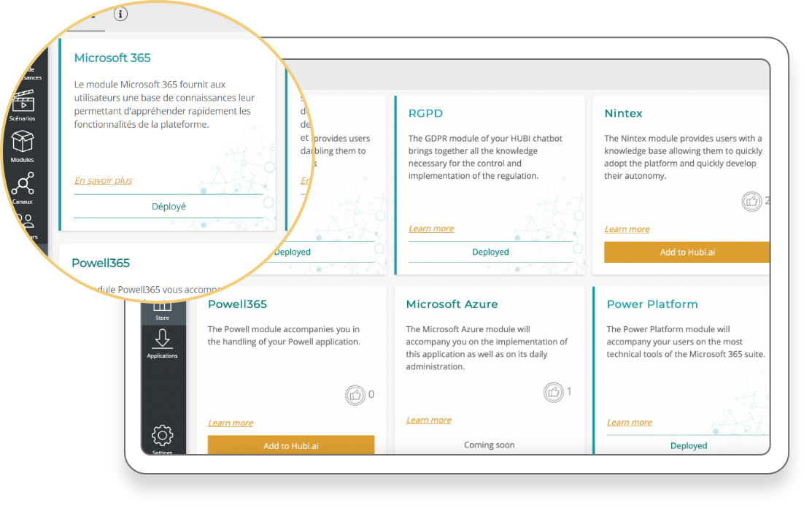
Task: Select the Nintex card title
Action: [623, 113]
